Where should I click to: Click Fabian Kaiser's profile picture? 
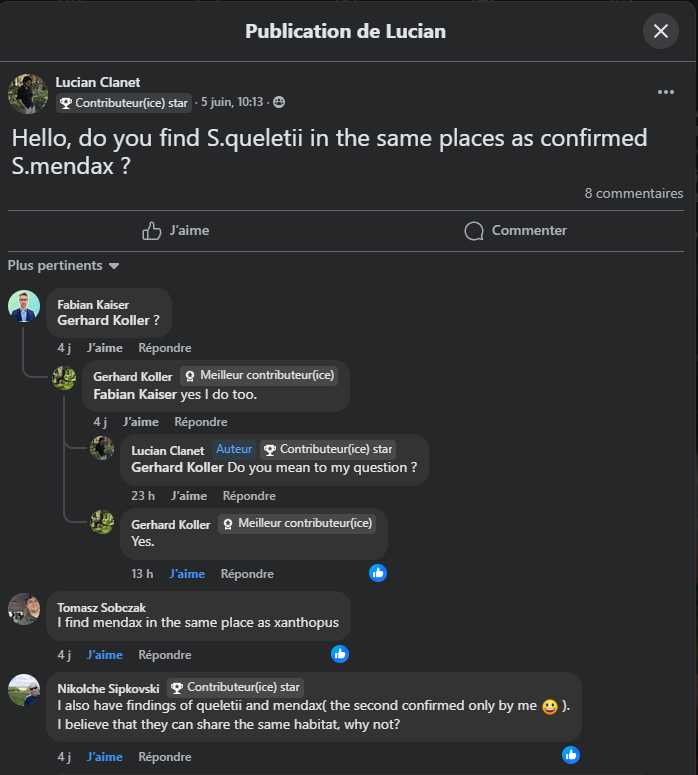click(24, 306)
